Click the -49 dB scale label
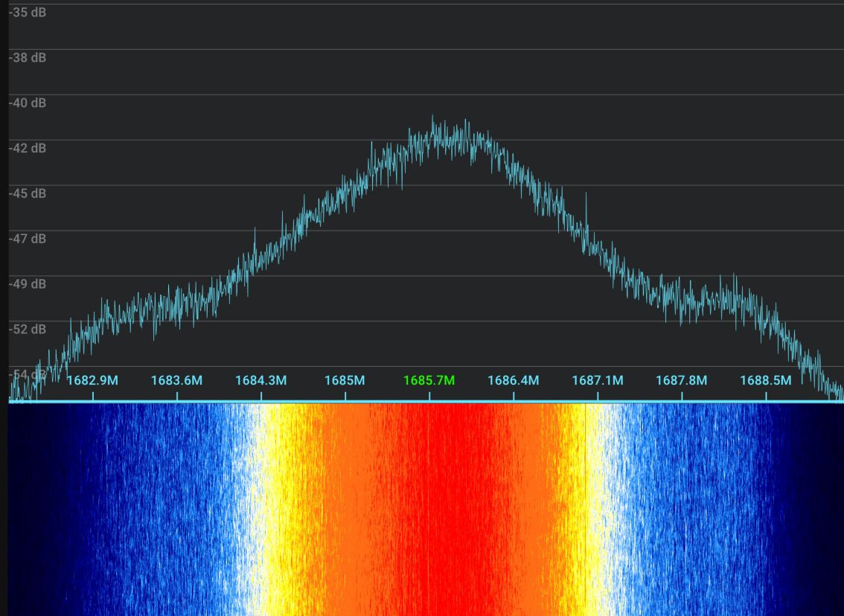The image size is (844, 616). 28,284
